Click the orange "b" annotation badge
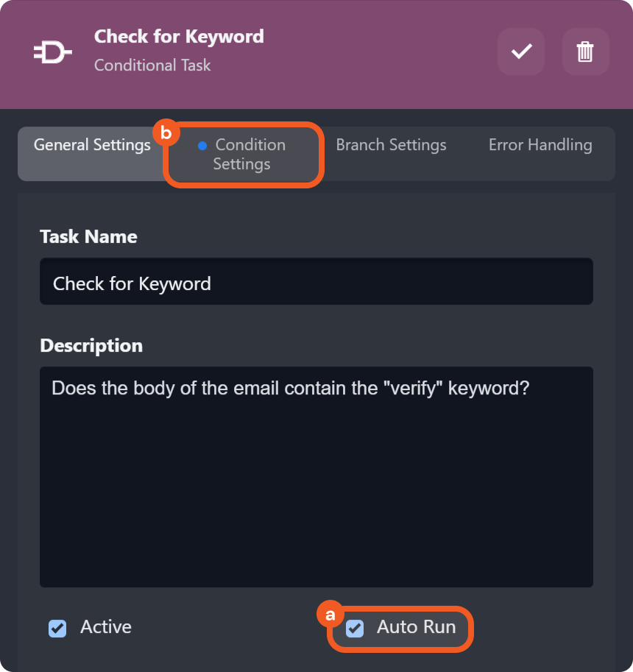 tap(166, 132)
